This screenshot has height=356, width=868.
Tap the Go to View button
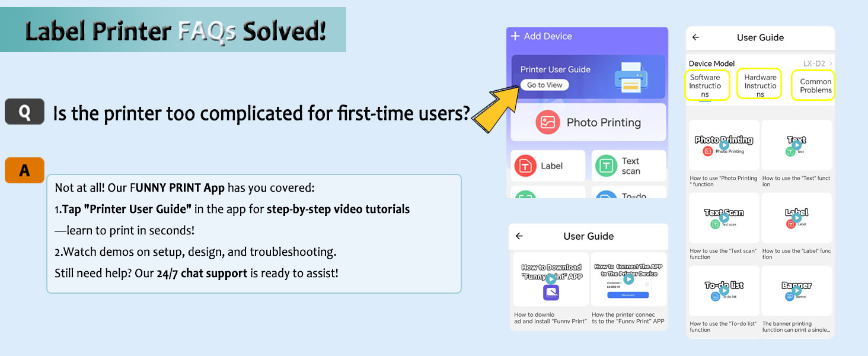[544, 85]
